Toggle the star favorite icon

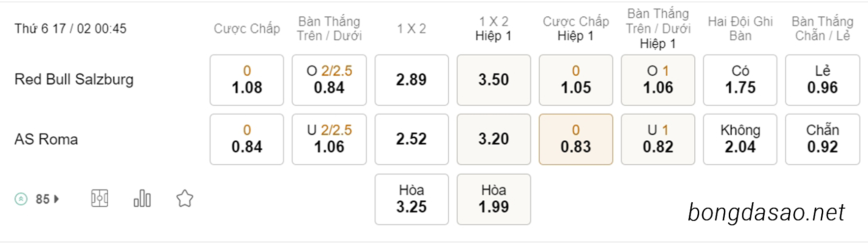pyautogui.click(x=185, y=199)
